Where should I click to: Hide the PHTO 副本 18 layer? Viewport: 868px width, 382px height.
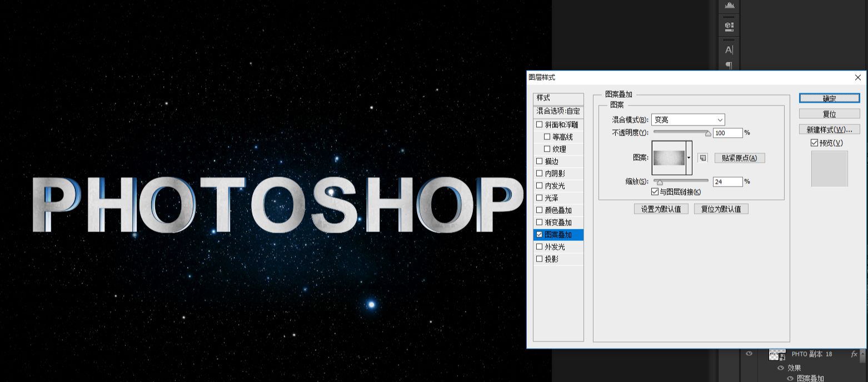click(x=749, y=354)
